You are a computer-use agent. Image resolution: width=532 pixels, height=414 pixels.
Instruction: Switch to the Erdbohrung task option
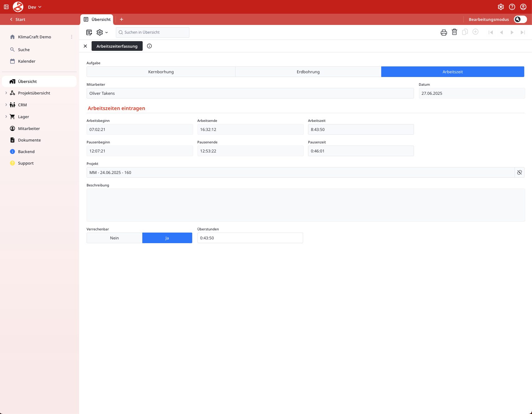tap(308, 72)
